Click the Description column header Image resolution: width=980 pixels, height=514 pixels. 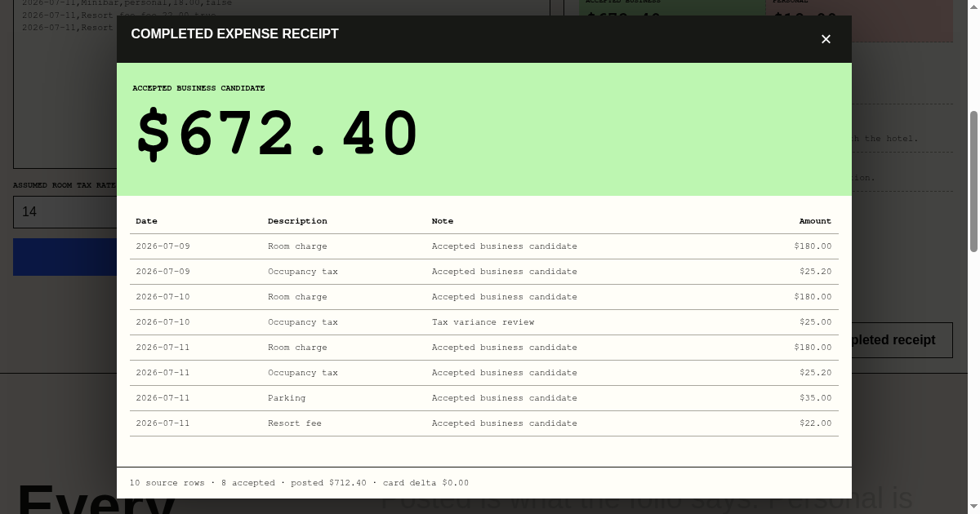coord(297,221)
